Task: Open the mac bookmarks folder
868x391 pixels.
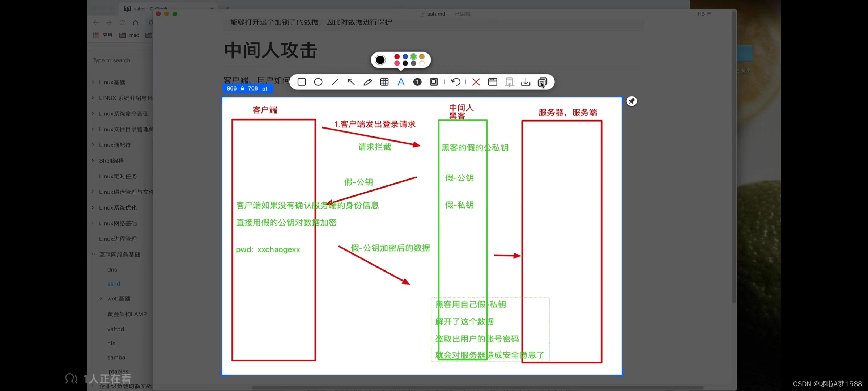Action: [x=129, y=35]
